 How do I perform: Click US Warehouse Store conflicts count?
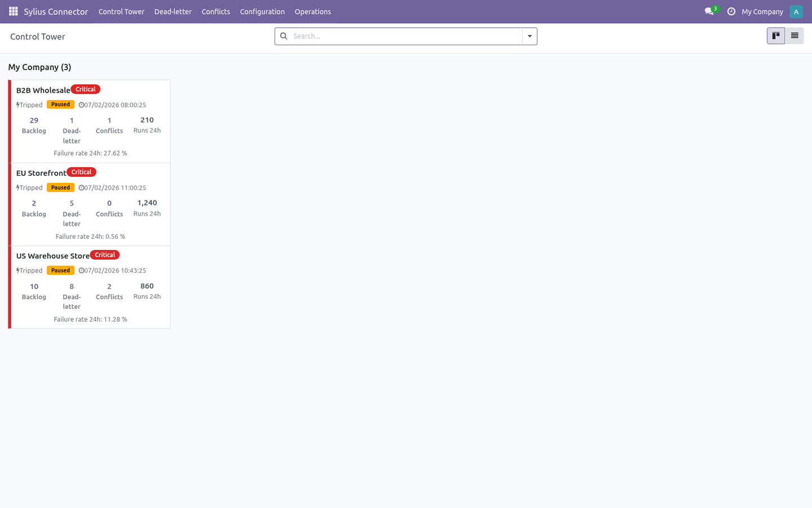(109, 286)
